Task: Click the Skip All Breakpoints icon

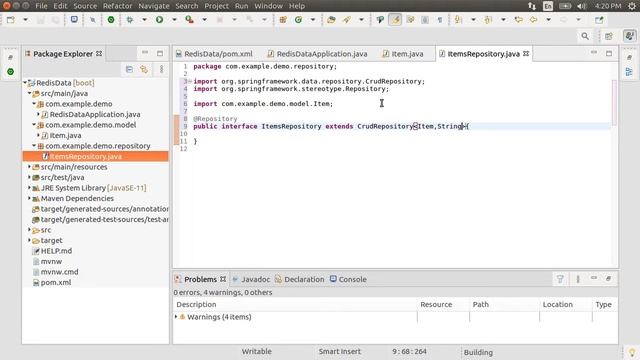Action: click(93, 20)
